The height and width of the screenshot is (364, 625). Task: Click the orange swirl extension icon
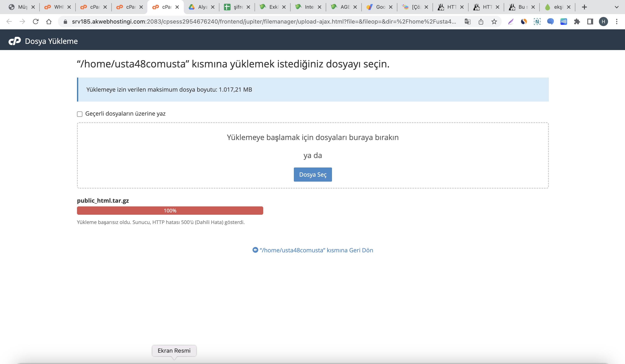point(524,22)
